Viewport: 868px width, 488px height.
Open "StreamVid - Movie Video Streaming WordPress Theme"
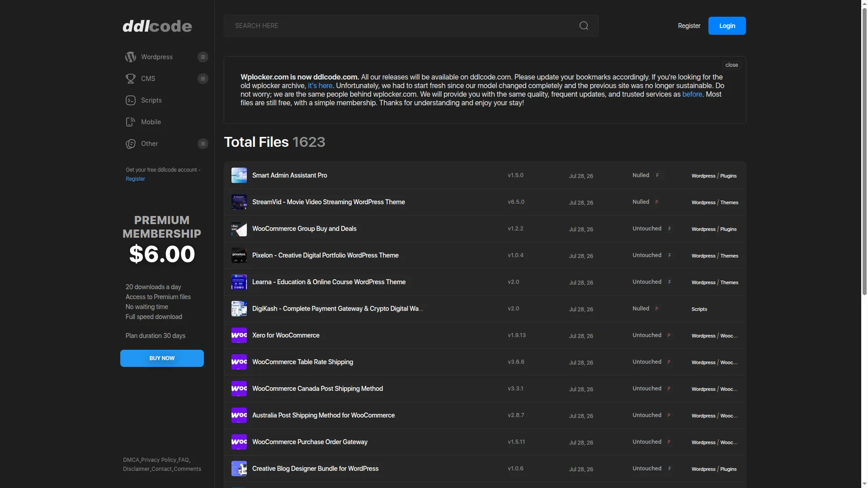329,202
